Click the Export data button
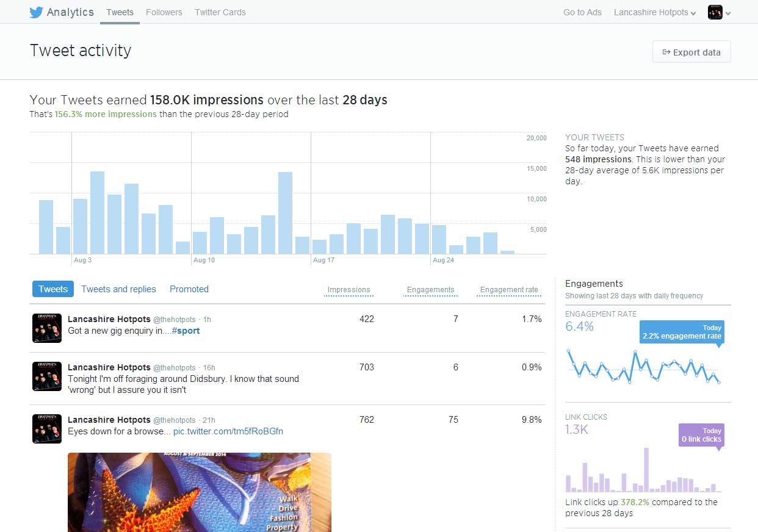Screen dimensions: 758x532 [x=691, y=52]
